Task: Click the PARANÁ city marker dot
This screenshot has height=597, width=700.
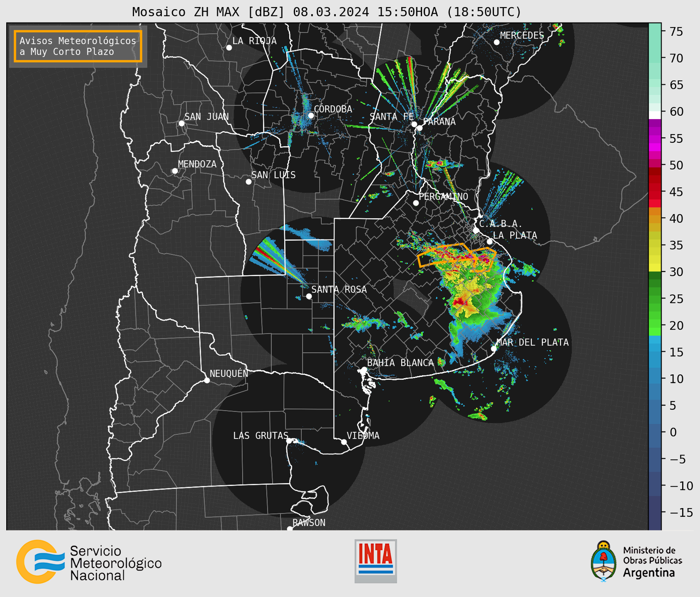Action: pyautogui.click(x=420, y=128)
